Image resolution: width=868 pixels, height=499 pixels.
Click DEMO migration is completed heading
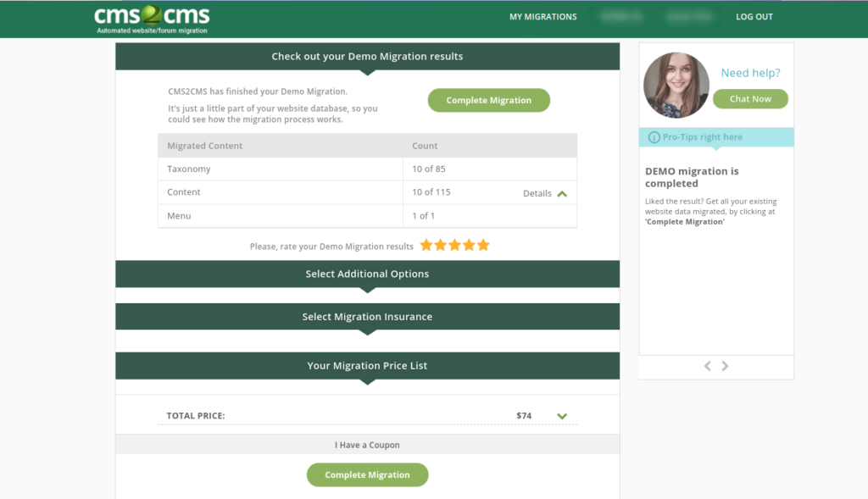click(692, 177)
